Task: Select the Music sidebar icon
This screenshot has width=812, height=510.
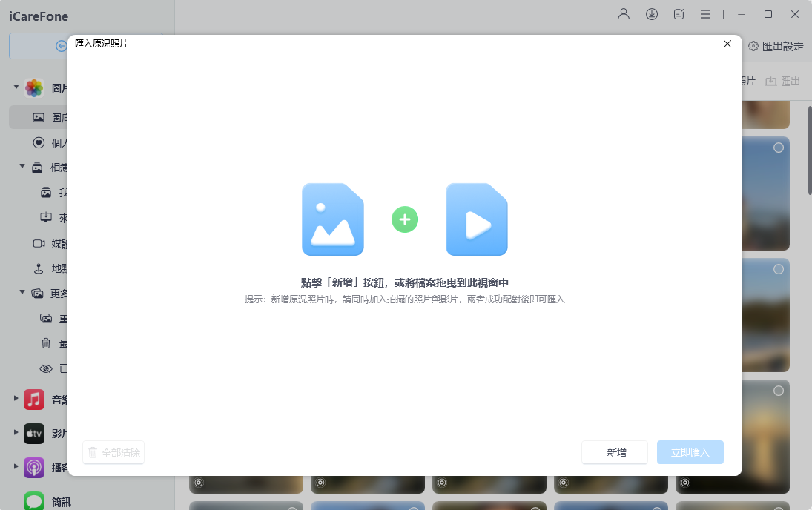Action: (33, 399)
